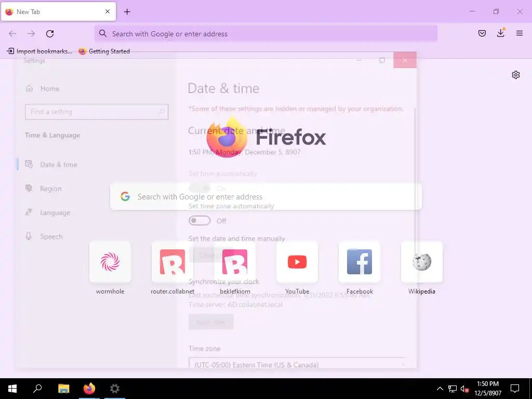
Task: Click Import bookmarks in bookmarks toolbar
Action: click(39, 51)
